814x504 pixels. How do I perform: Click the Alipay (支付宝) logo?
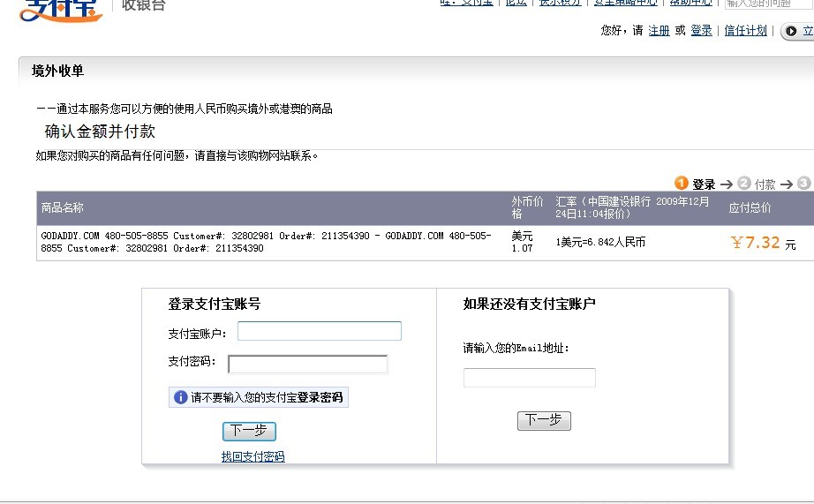53,9
